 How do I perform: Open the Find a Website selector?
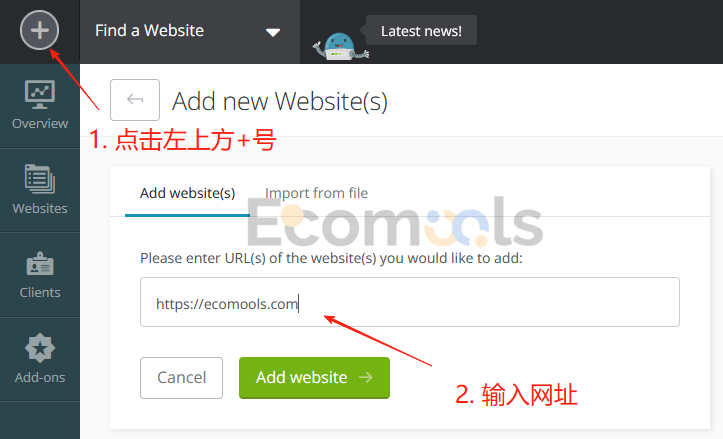(190, 31)
